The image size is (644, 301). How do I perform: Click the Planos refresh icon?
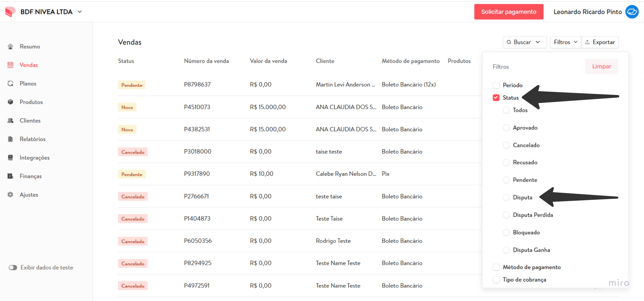pyautogui.click(x=10, y=84)
